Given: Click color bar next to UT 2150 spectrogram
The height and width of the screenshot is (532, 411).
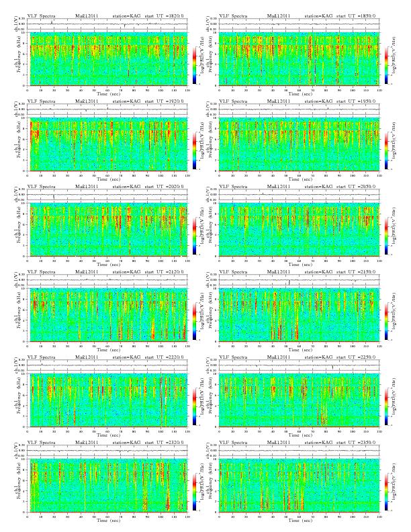Looking at the screenshot, I should [x=387, y=322].
